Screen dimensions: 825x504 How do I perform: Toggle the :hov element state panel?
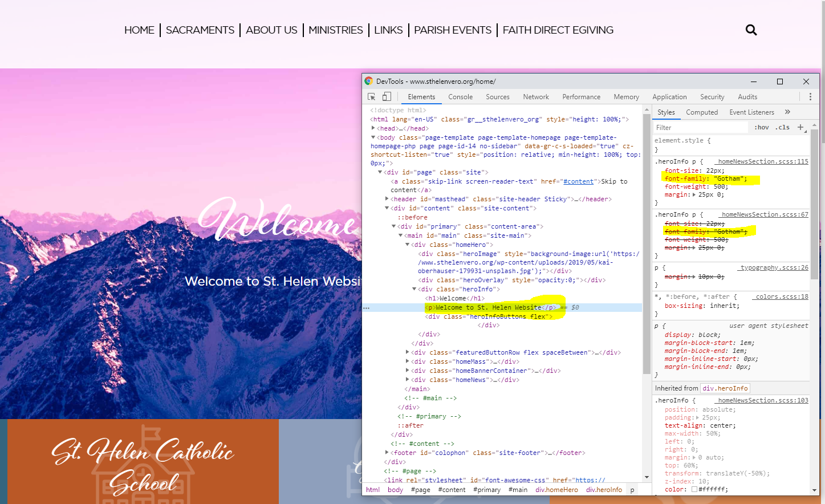[761, 128]
